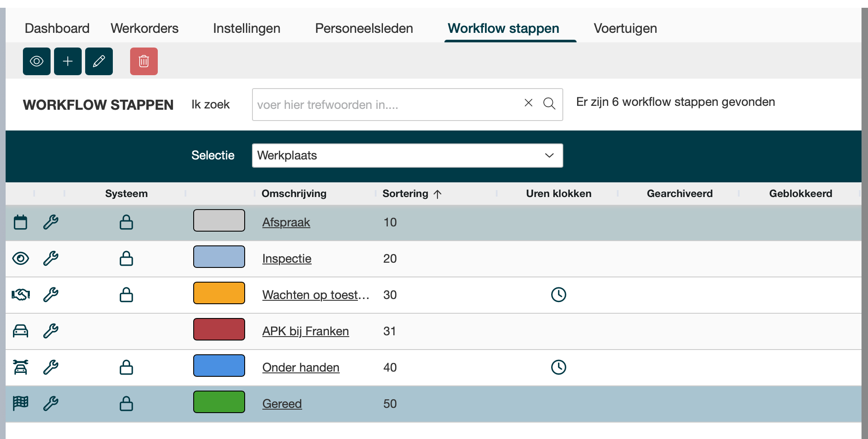868x439 pixels.
Task: Sort by the Sortering column header
Action: (x=405, y=194)
